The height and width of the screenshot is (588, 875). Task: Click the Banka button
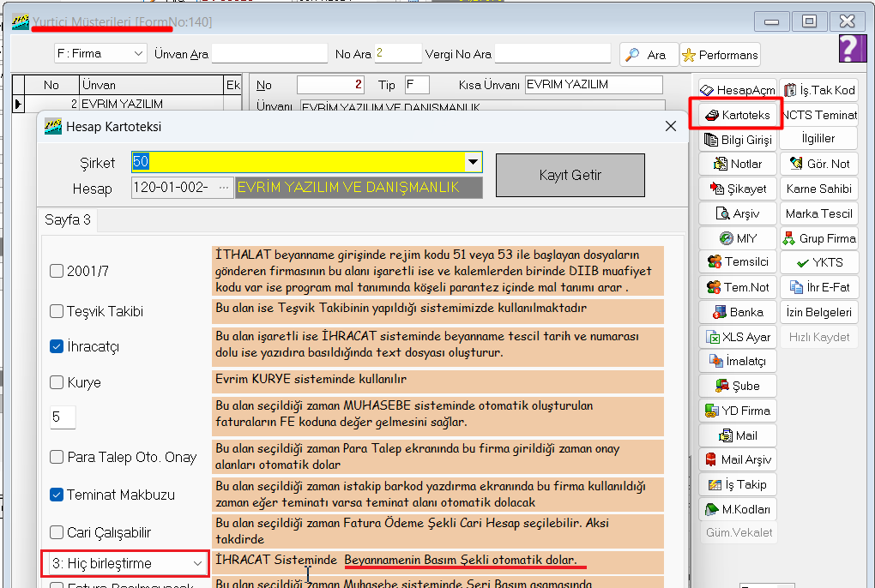point(736,312)
